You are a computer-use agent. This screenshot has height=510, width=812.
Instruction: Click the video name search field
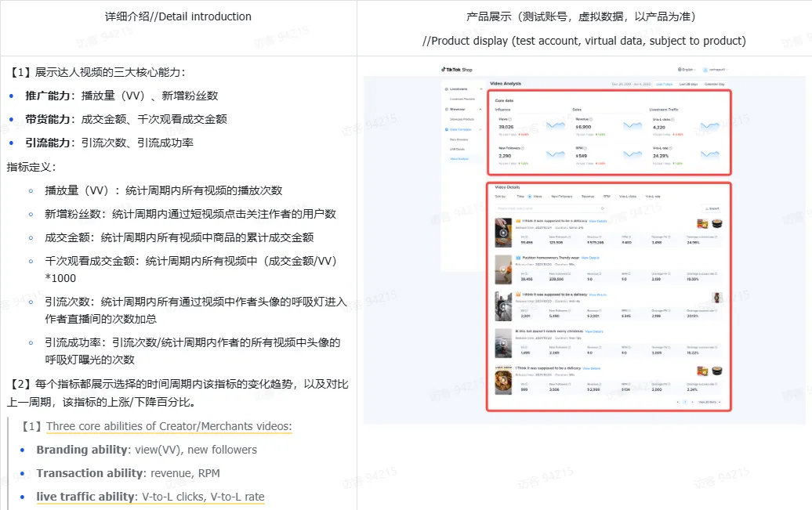point(551,208)
